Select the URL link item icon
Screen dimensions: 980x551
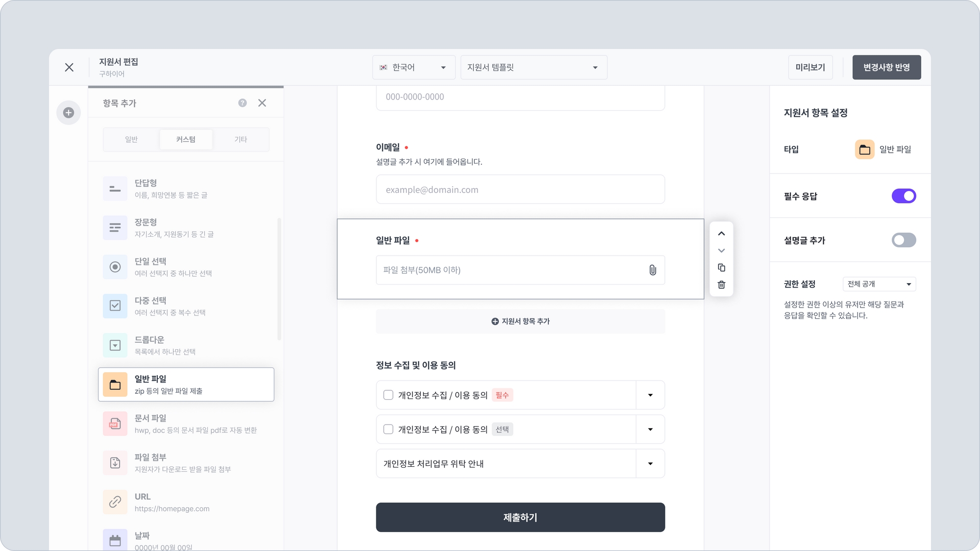coord(115,502)
